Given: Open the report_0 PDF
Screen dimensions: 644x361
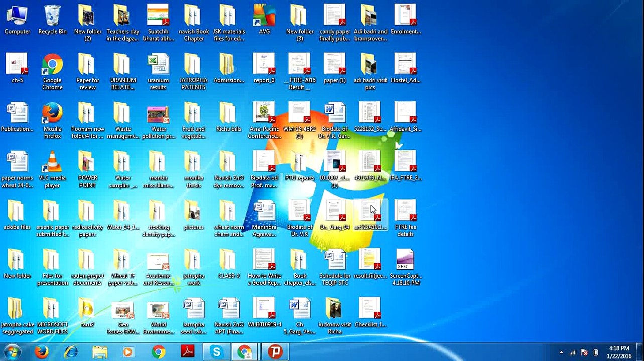Looking at the screenshot, I should point(264,69).
